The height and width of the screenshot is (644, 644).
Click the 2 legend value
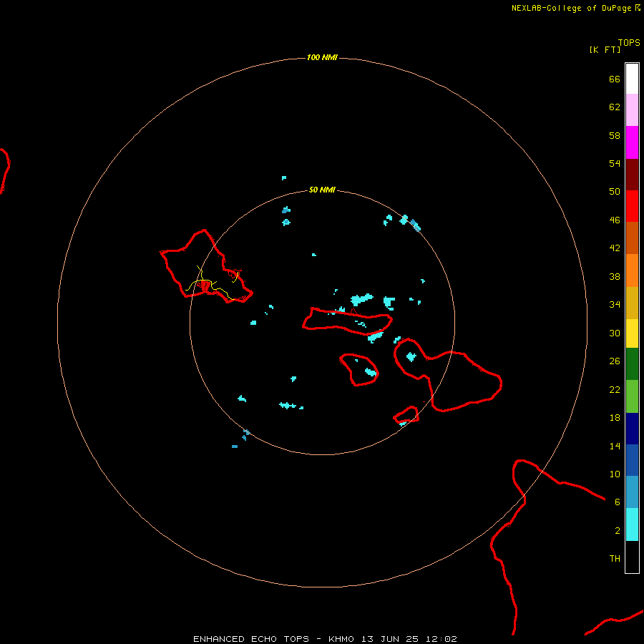pos(618,531)
